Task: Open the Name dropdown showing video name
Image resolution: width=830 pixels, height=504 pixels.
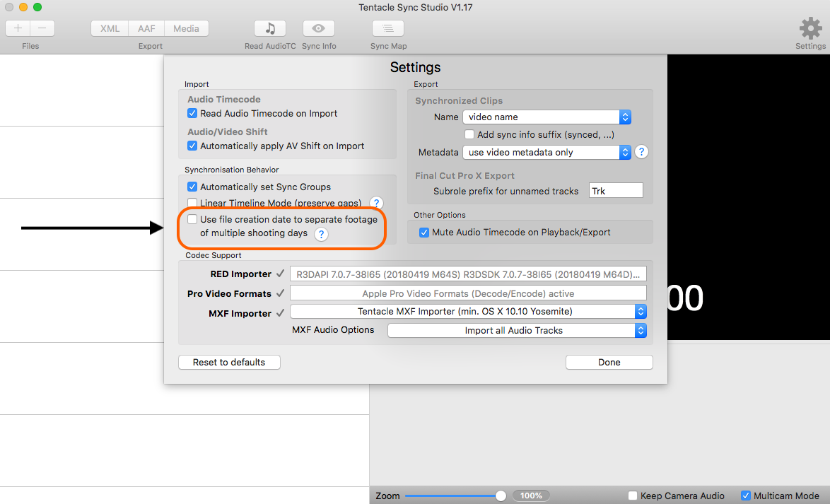Action: (546, 117)
